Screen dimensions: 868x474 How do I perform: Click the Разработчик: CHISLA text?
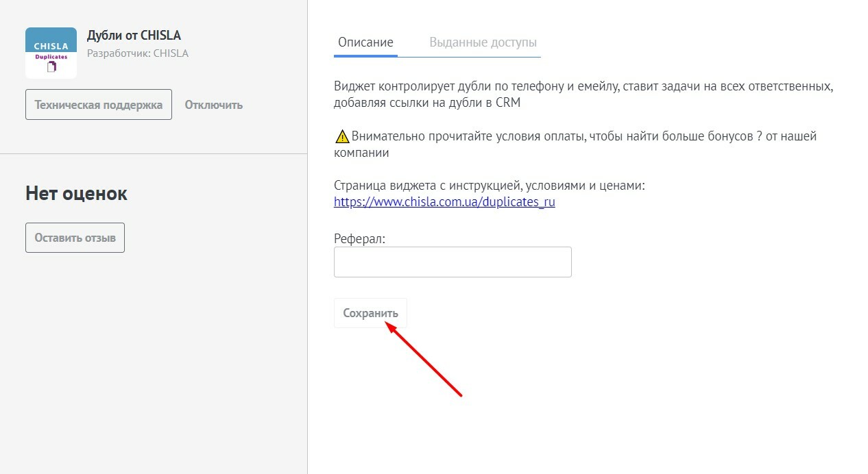pos(138,53)
